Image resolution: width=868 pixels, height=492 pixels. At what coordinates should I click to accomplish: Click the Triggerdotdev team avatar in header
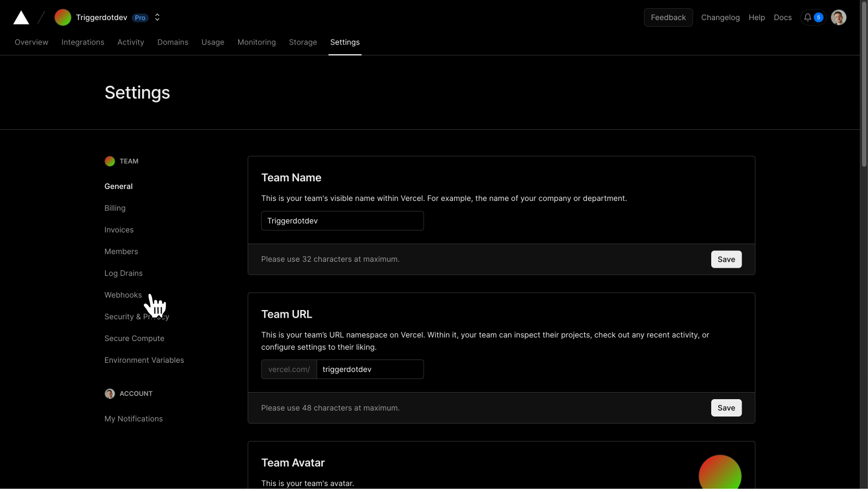point(63,17)
